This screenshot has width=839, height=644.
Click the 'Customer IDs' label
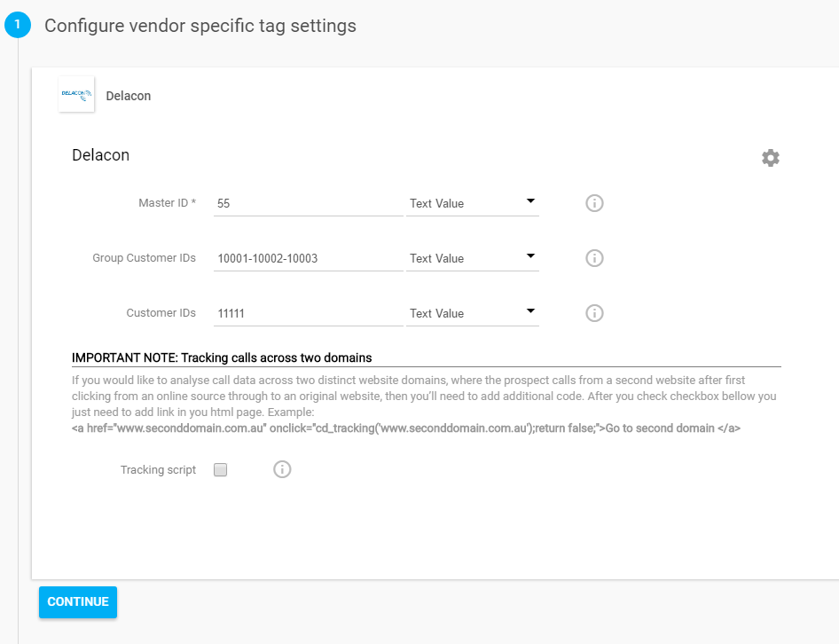click(x=161, y=312)
